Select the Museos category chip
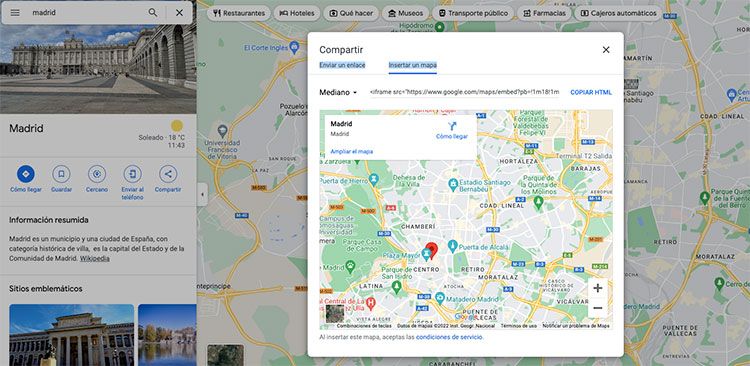 (x=405, y=13)
